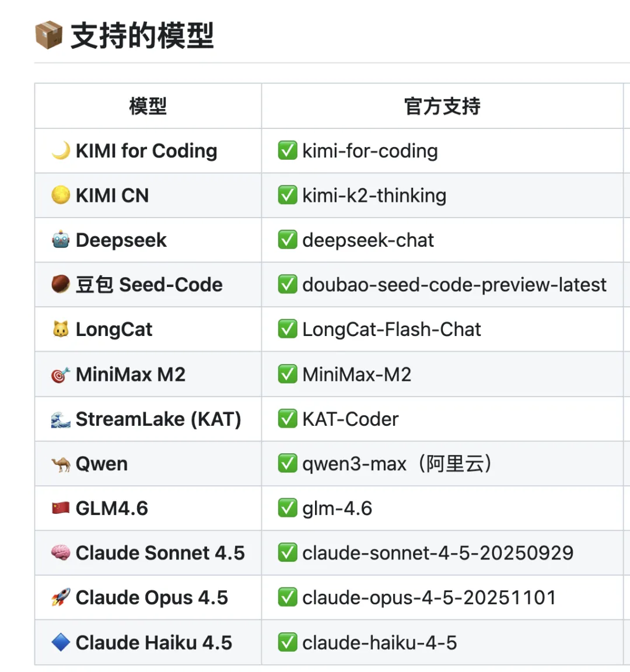Click the green checkmark beside kimi-for-coding

288,150
